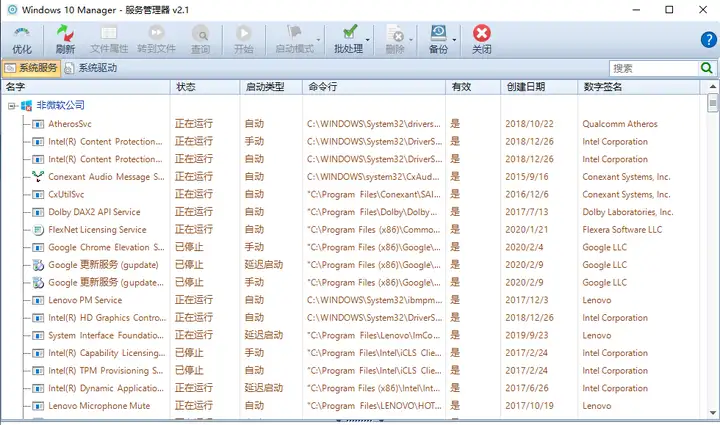The image size is (720, 425).
Task: Open help via blue question mark
Action: click(709, 39)
